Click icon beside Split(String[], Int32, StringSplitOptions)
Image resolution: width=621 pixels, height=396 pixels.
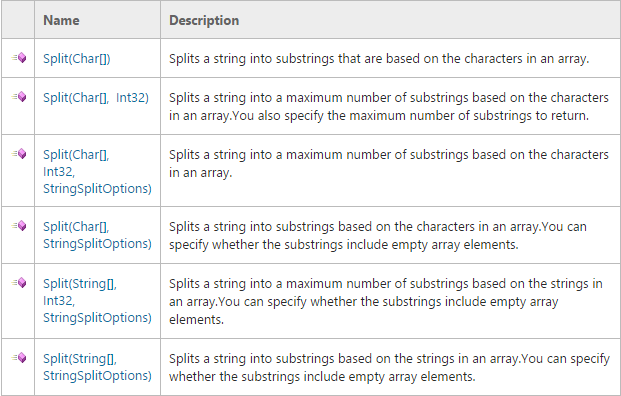(x=19, y=283)
